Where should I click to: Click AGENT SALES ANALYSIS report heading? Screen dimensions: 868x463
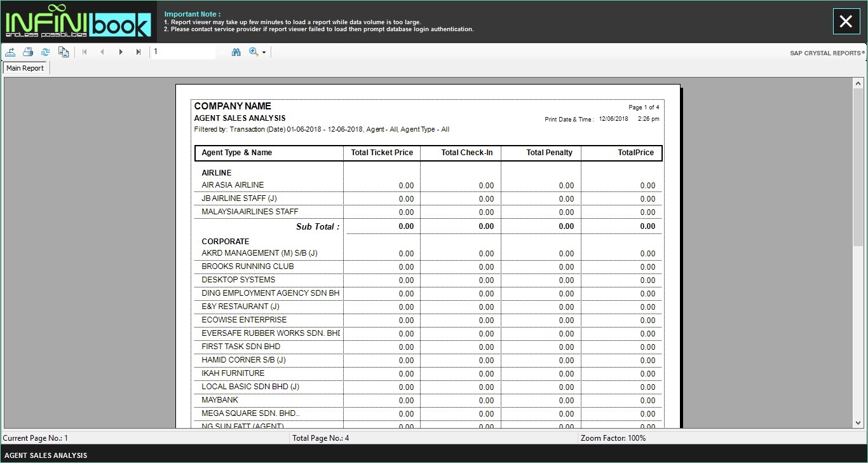point(240,118)
